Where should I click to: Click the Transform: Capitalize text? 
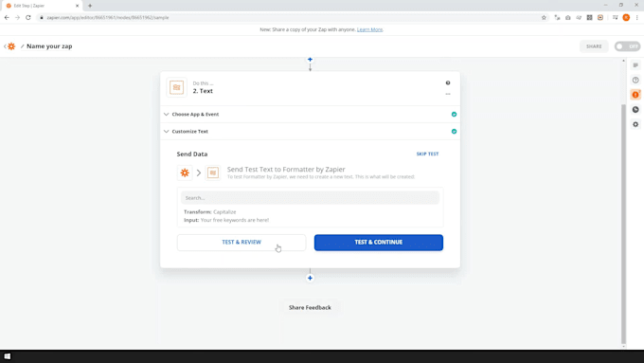[210, 212]
